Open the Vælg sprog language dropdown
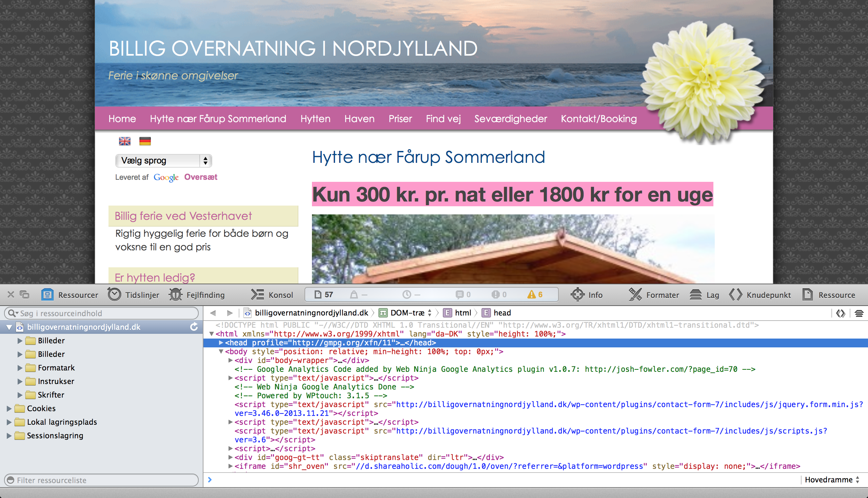Screen dimensions: 868x498 (163, 160)
